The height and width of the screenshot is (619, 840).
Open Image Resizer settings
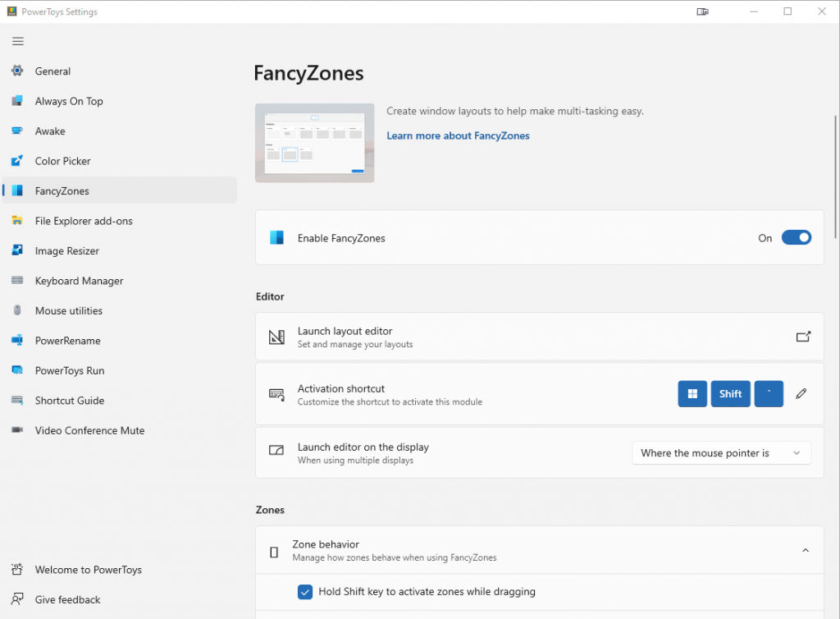point(120,250)
